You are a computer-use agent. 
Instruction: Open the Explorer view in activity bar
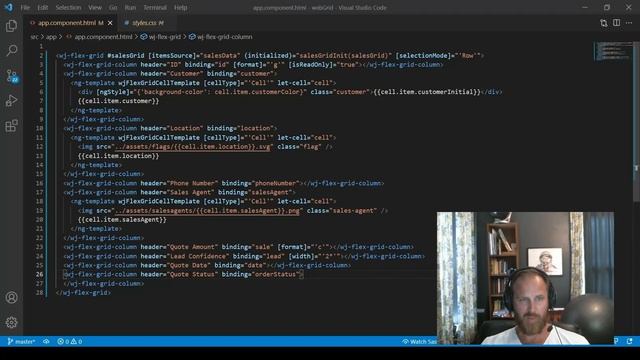pos(11,26)
